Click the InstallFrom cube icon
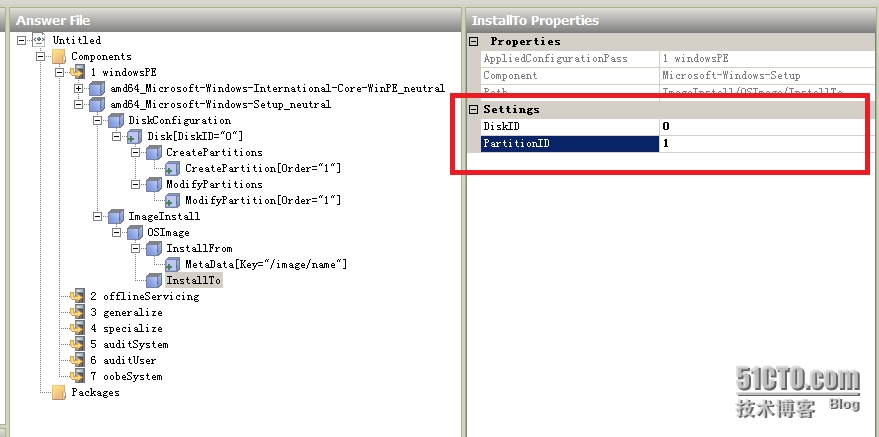Viewport: 879px width, 437px height. pyautogui.click(x=154, y=248)
